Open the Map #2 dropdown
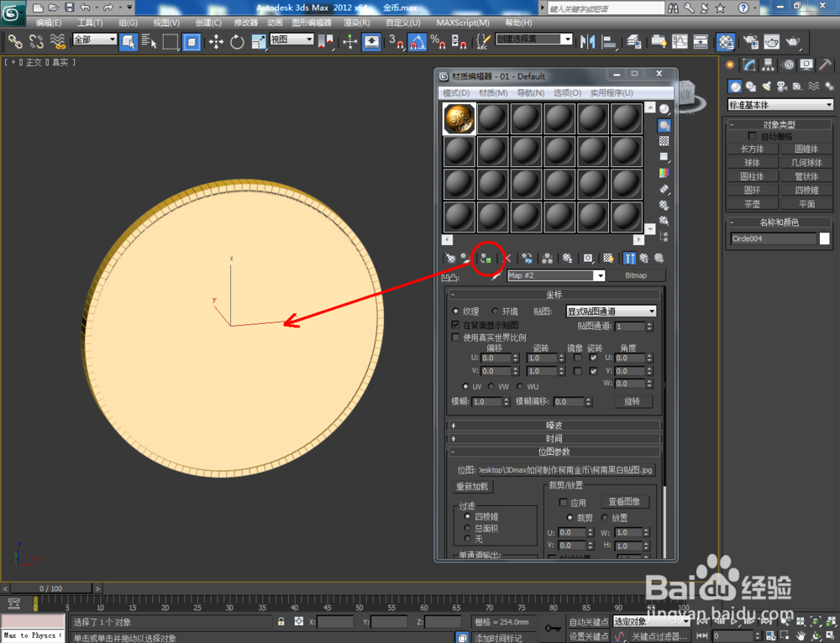This screenshot has width=840, height=643. pyautogui.click(x=600, y=274)
